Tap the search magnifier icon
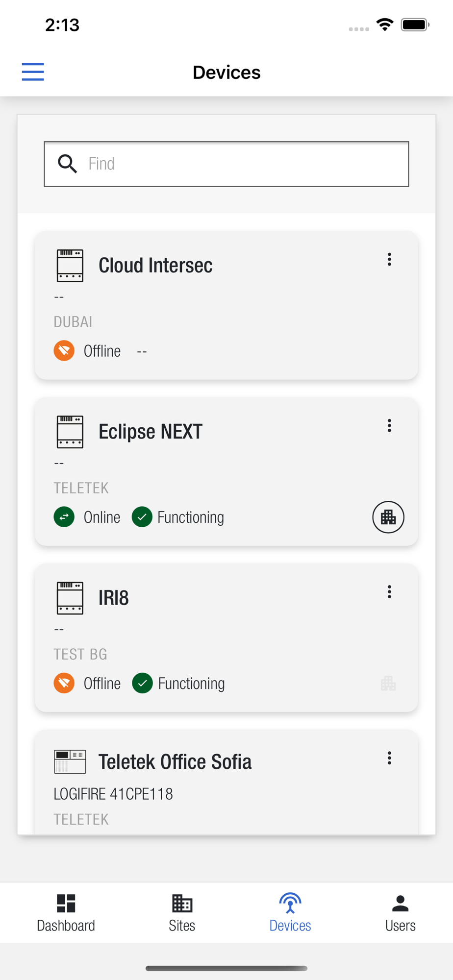This screenshot has height=980, width=453. tap(67, 164)
